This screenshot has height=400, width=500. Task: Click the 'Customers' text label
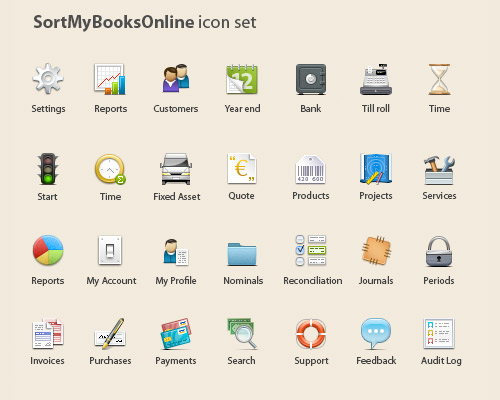pos(176,109)
